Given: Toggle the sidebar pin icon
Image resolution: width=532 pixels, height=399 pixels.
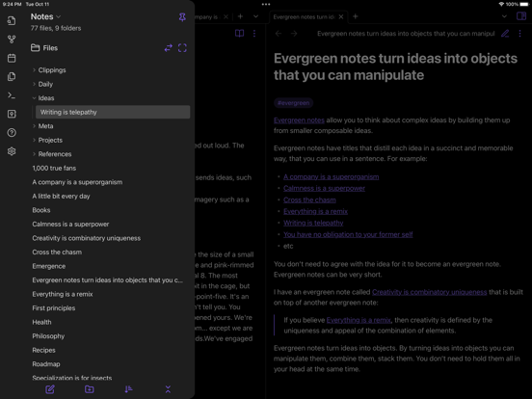Looking at the screenshot, I should coord(182,17).
